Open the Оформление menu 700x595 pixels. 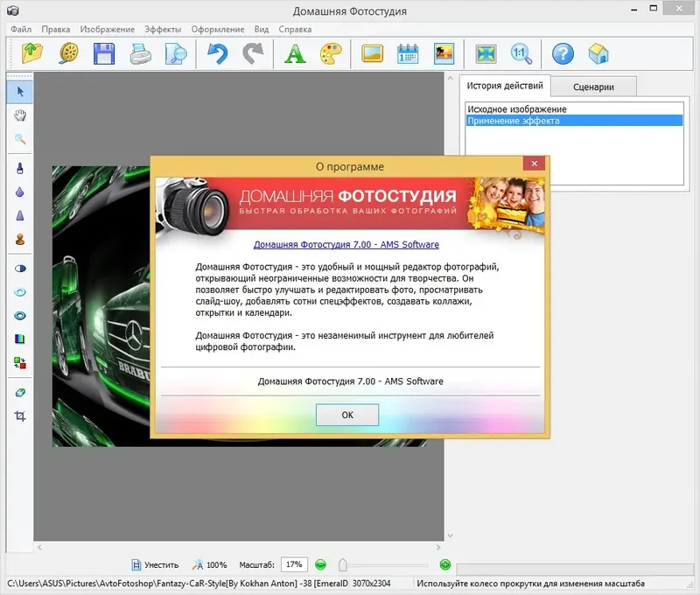click(x=218, y=29)
